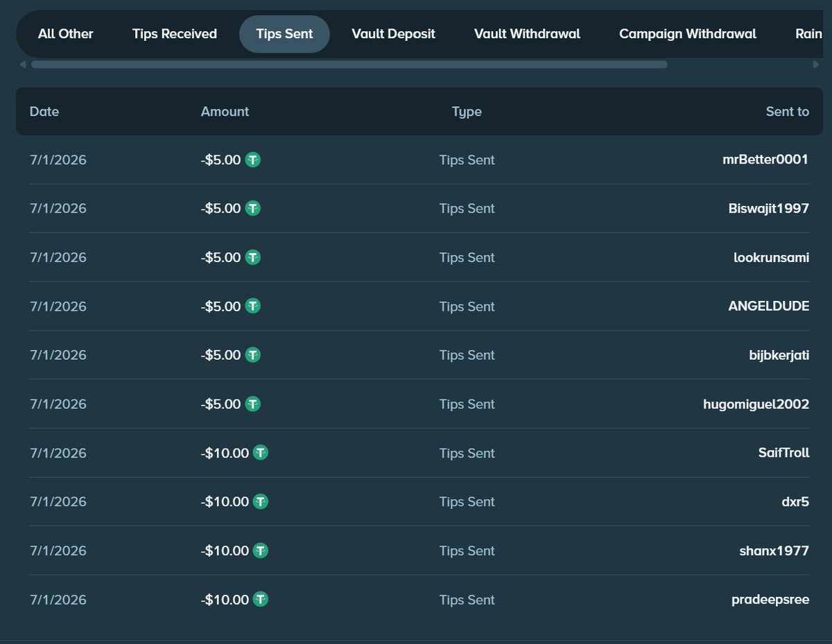This screenshot has height=644, width=832.
Task: Open the mrBetter0001 user profile
Action: (765, 159)
